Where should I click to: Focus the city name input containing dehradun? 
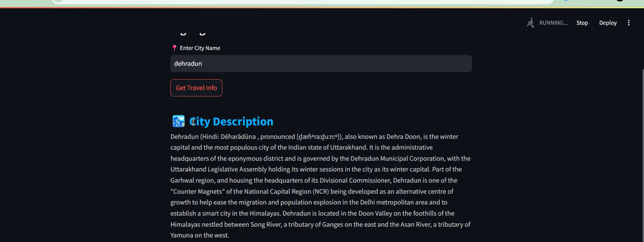click(321, 64)
